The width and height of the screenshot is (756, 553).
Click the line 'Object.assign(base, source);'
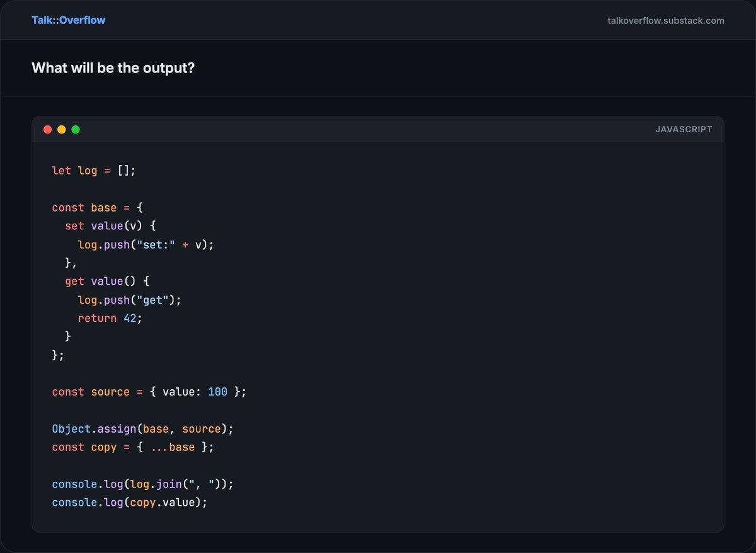(143, 429)
